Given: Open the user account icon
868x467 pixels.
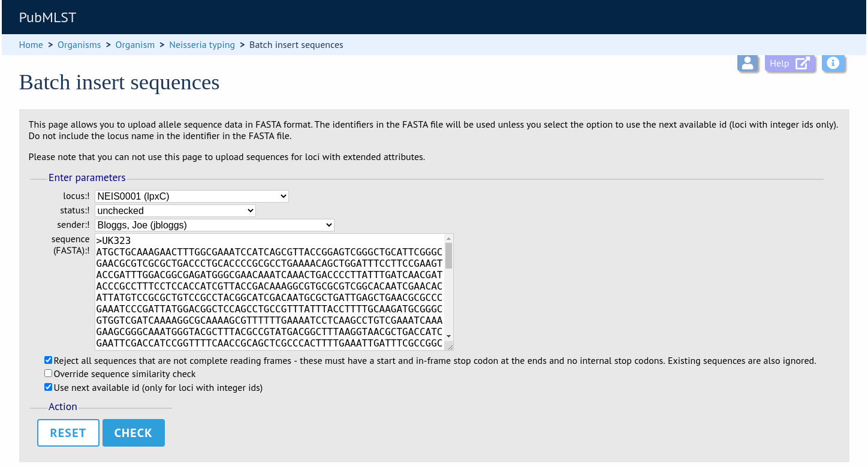Looking at the screenshot, I should 748,64.
